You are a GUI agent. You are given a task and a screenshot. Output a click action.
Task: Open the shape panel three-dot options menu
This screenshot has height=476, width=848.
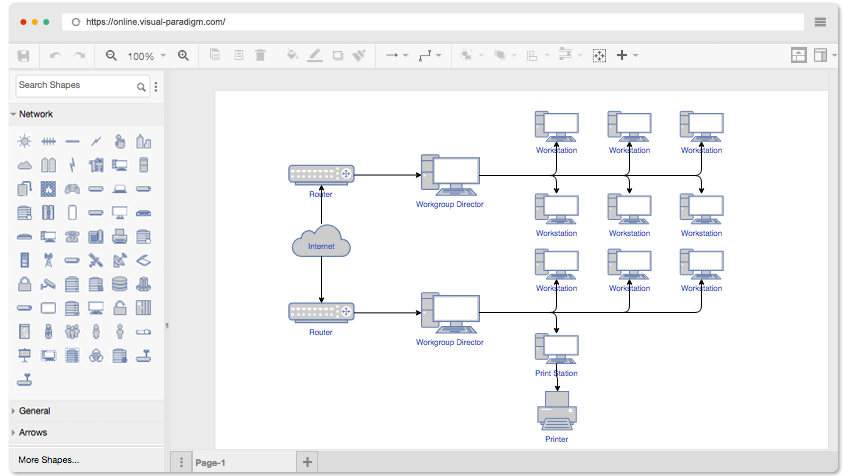coord(156,87)
